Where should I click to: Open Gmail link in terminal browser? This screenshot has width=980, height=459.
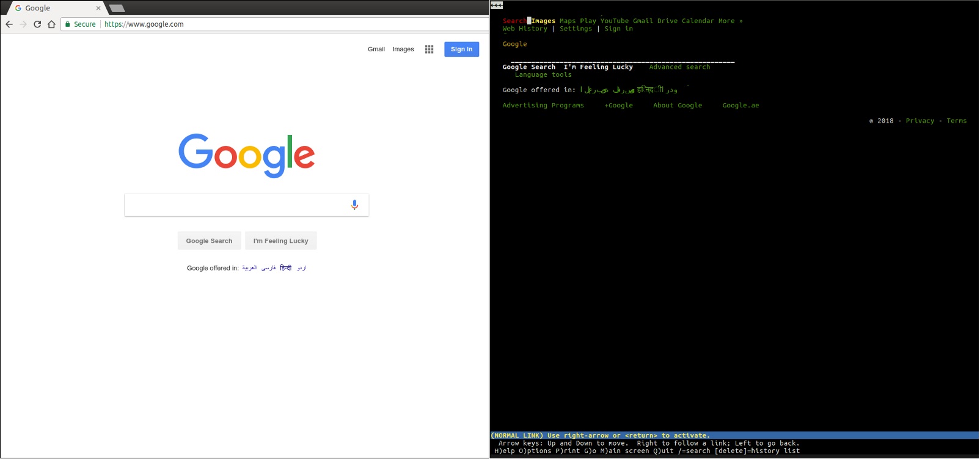643,21
